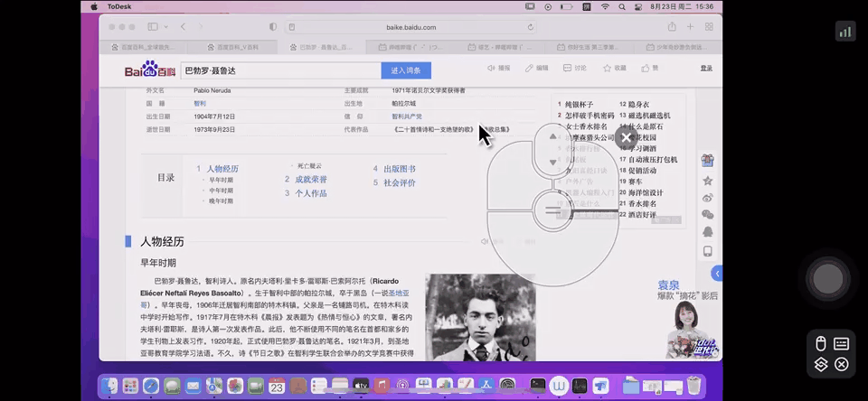Switch to 少年奇妙游 tab
Viewport: 868px width, 401px height.
[x=677, y=47]
